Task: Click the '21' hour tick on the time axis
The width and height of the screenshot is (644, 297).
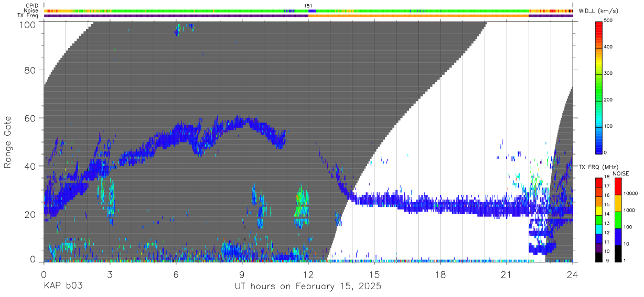Action: point(507,274)
